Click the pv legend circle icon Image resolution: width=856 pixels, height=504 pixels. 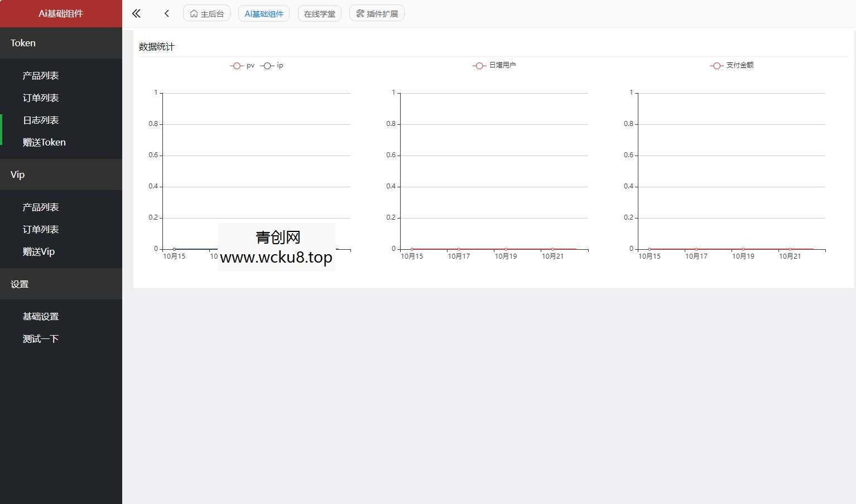(x=237, y=65)
